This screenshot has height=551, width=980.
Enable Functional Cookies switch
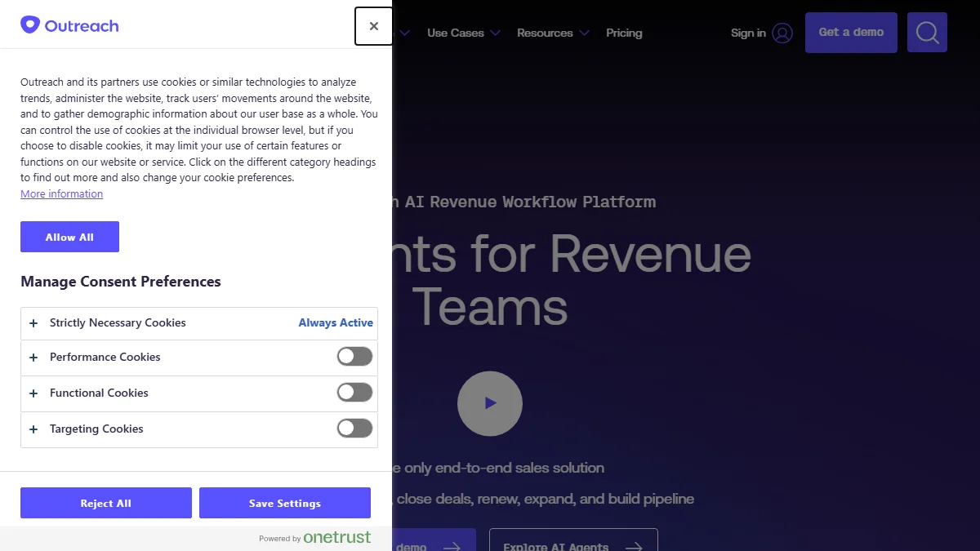tap(354, 393)
